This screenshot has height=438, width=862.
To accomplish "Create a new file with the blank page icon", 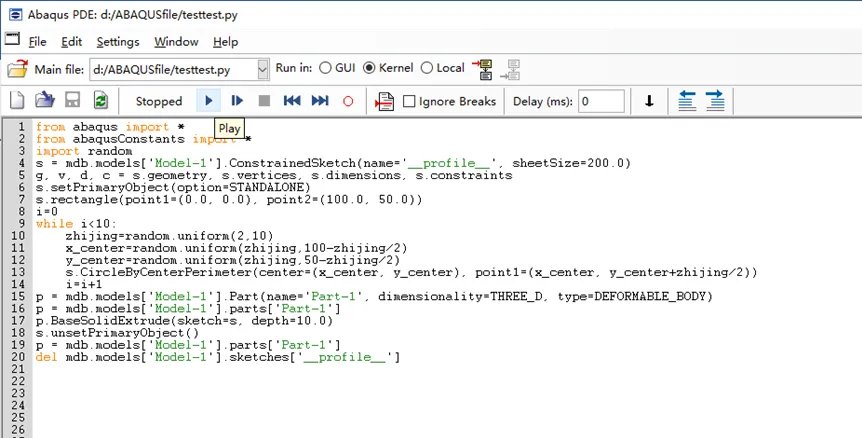I will click(x=18, y=101).
